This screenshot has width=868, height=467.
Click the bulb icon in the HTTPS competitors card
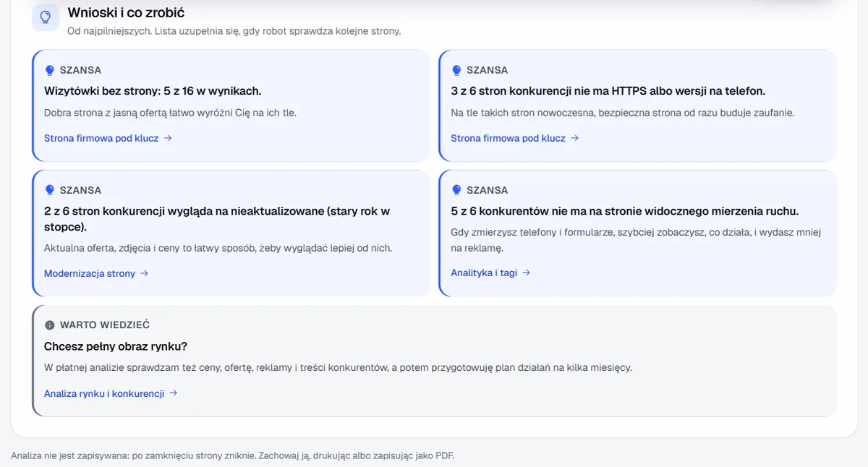pyautogui.click(x=456, y=70)
